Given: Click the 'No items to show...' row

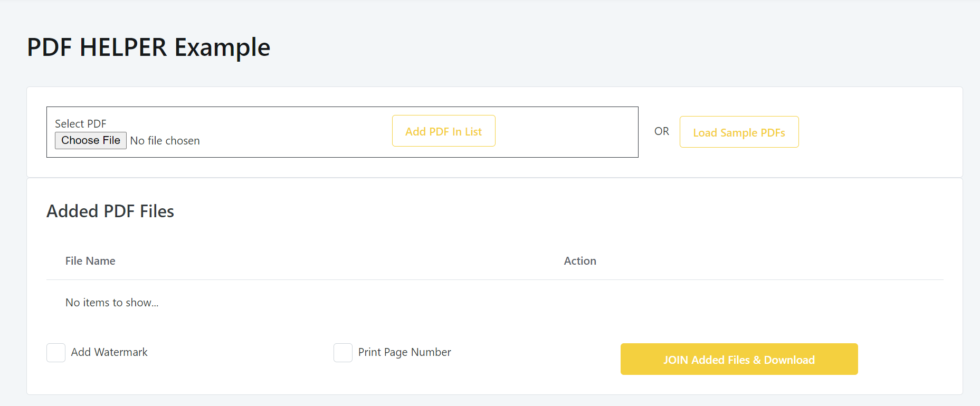Looking at the screenshot, I should (x=112, y=303).
